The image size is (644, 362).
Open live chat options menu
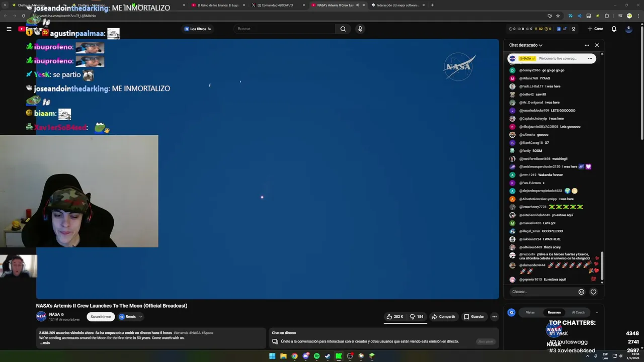click(x=587, y=45)
